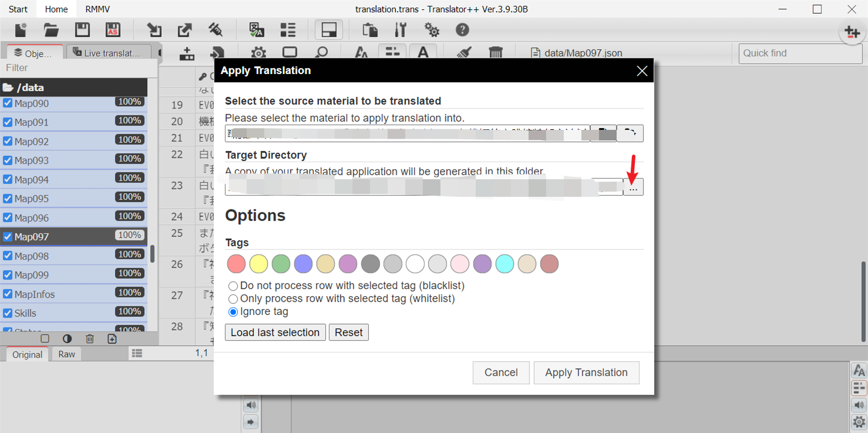Open the RMMV menu

pyautogui.click(x=97, y=9)
